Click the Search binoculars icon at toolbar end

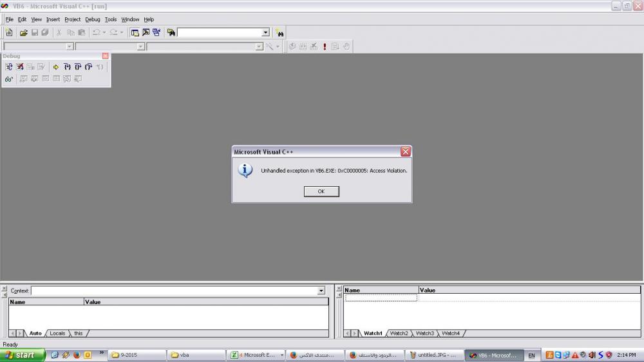279,32
